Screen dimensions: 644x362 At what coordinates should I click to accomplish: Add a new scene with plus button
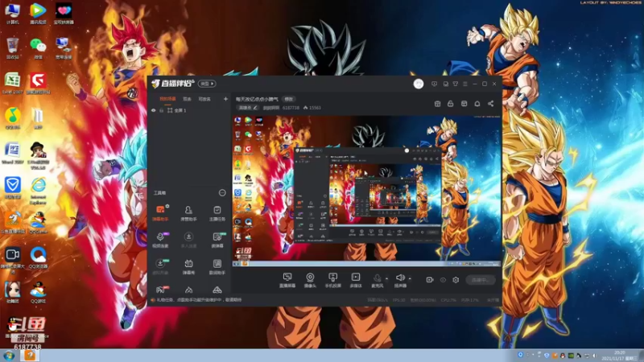click(225, 99)
